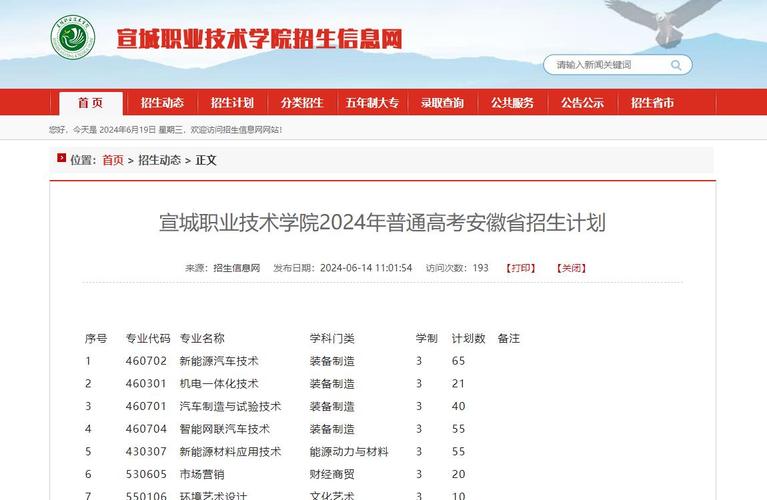Click major code 430307
The height and width of the screenshot is (500, 767).
pyautogui.click(x=146, y=452)
